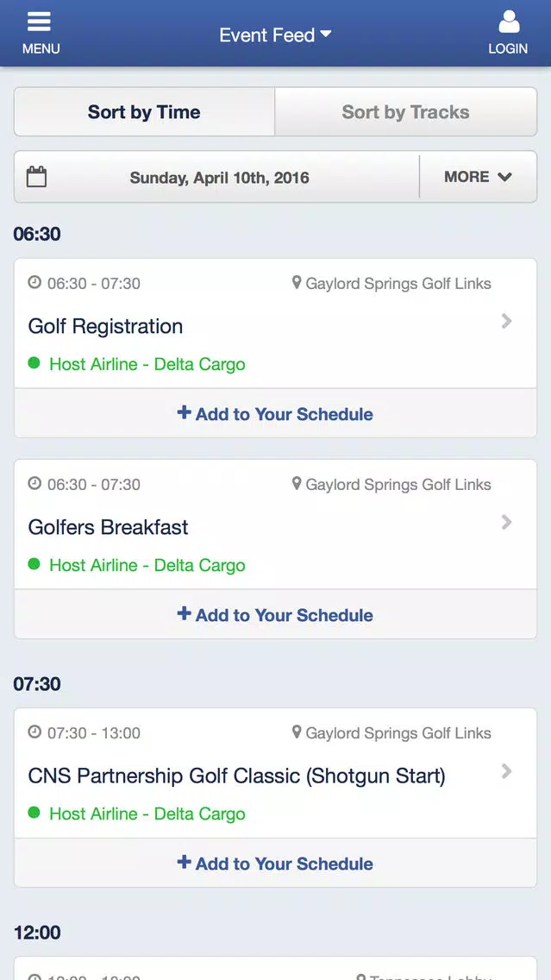Expand the MORE dropdown
Image resolution: width=551 pixels, height=980 pixels.
tap(478, 177)
